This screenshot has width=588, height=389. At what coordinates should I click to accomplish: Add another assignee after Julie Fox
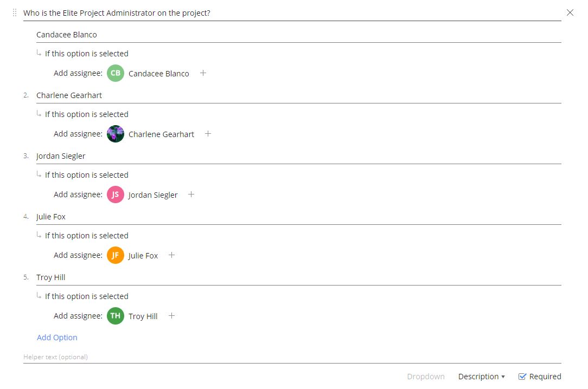click(171, 255)
